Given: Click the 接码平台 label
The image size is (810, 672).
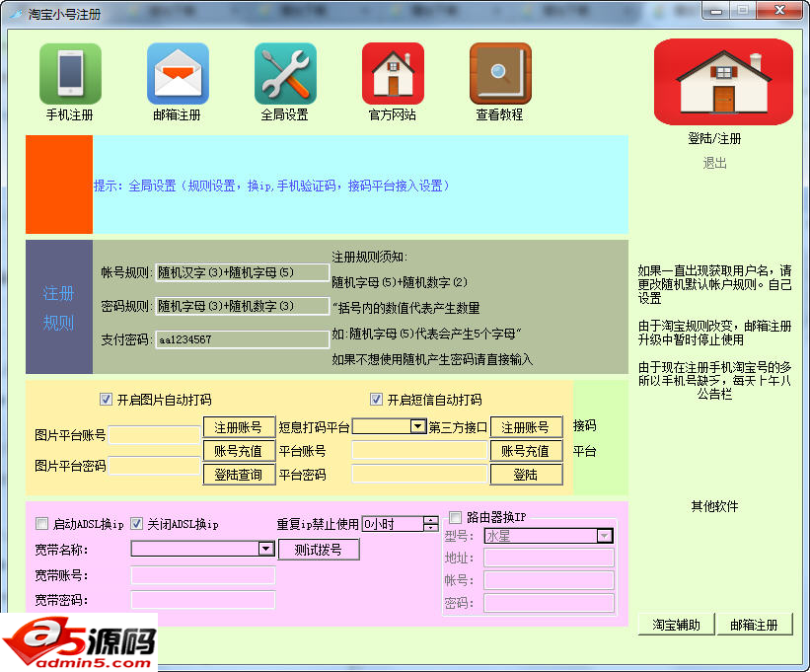Looking at the screenshot, I should pyautogui.click(x=585, y=438).
